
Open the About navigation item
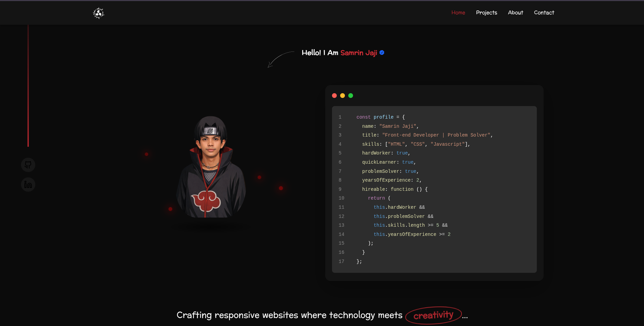coord(515,13)
